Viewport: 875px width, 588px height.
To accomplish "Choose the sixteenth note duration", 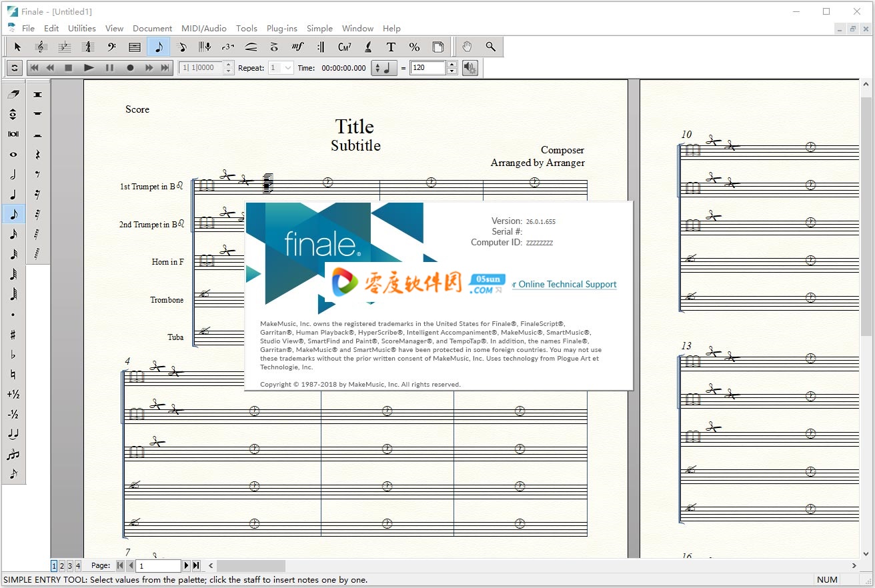I will pos(13,234).
